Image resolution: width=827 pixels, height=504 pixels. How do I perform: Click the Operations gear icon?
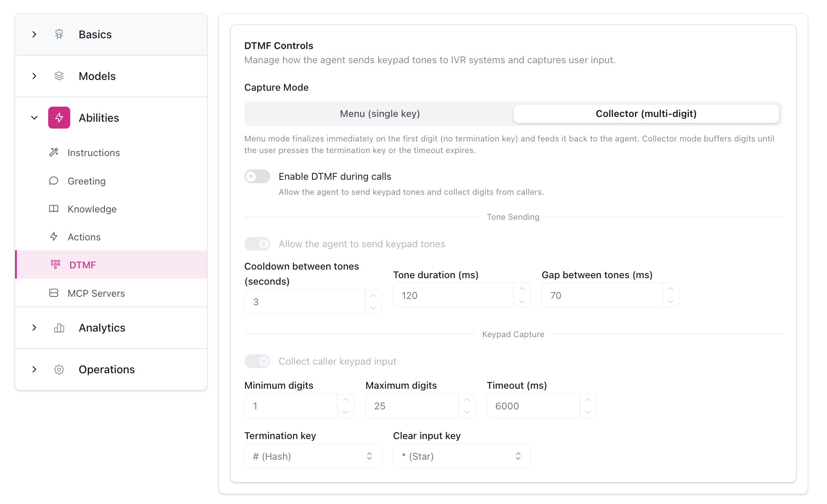point(59,369)
